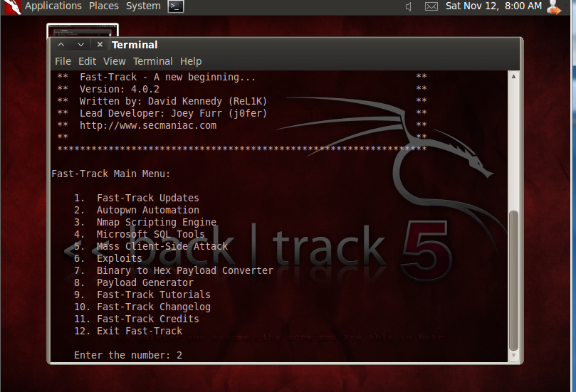Click menu line '5. Mass Client-Side Attack'

click(x=151, y=247)
